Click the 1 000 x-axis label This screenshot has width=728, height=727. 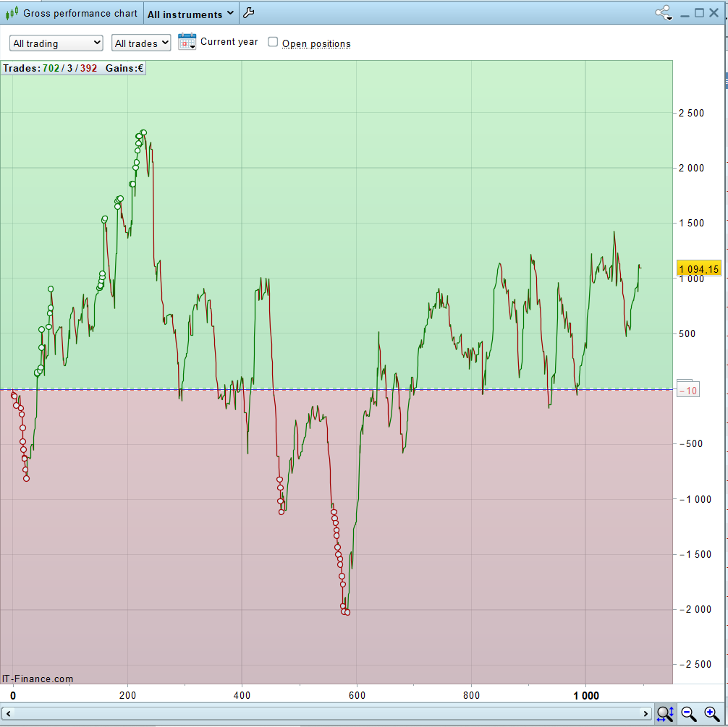click(586, 695)
